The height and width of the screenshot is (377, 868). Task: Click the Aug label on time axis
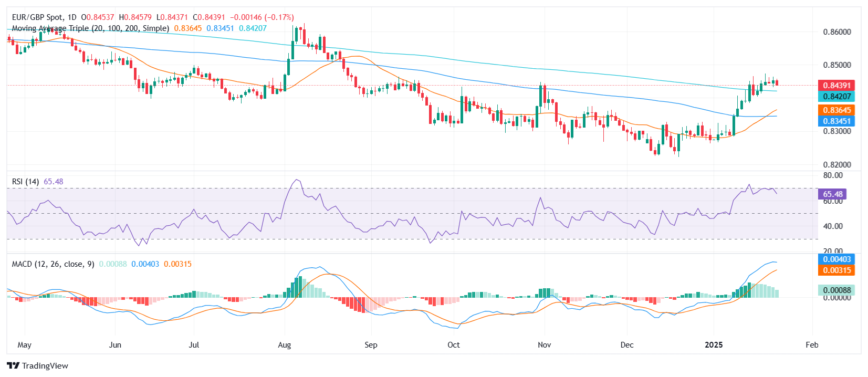click(x=284, y=345)
